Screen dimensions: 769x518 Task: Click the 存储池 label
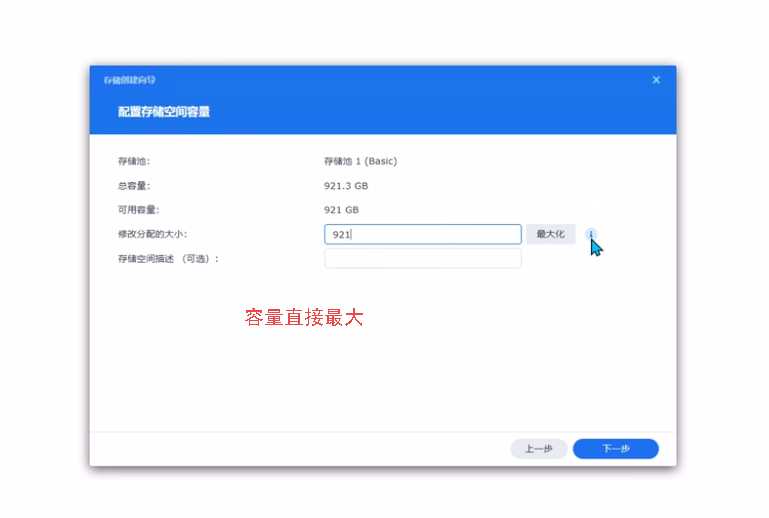(134, 161)
